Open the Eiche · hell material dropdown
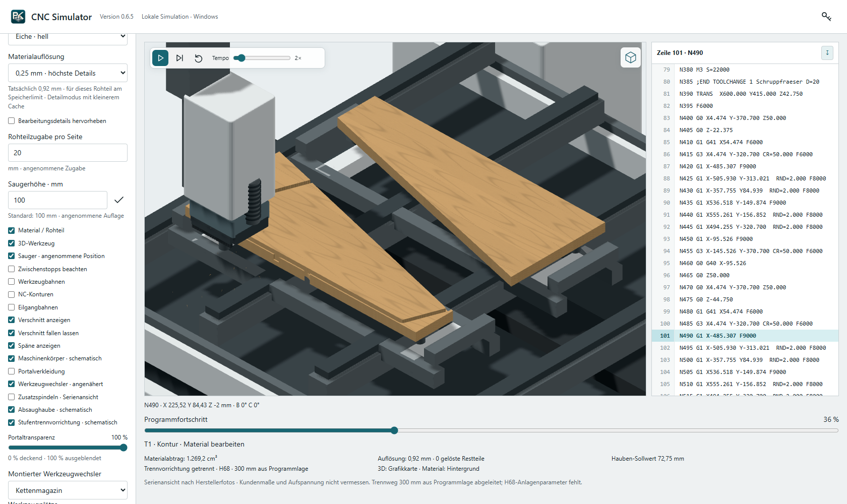This screenshot has height=504, width=847. pos(68,37)
